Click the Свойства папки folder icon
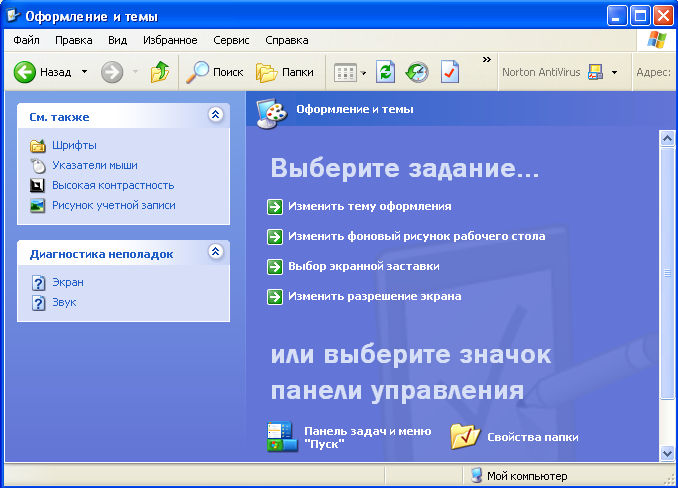This screenshot has width=678, height=488. pyautogui.click(x=465, y=436)
